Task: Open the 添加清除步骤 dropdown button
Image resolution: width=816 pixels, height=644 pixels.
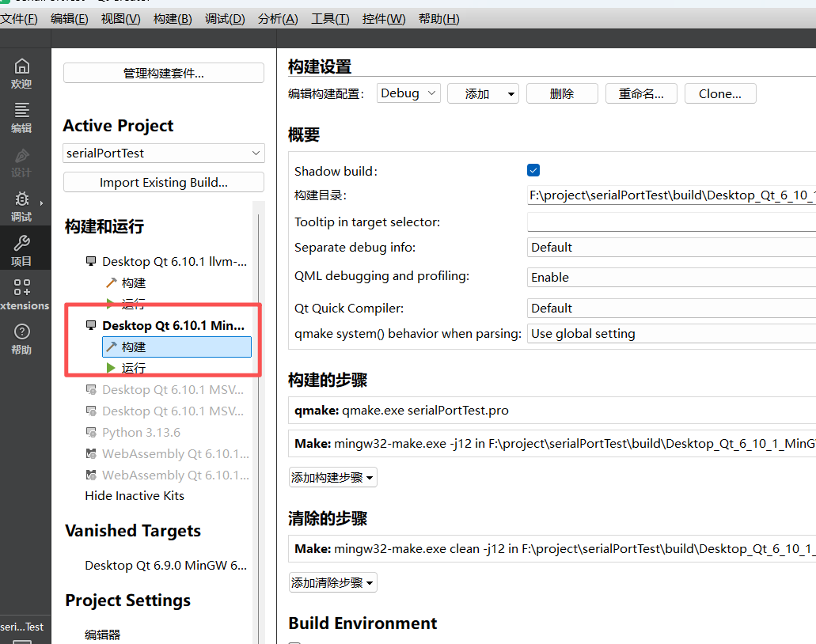Action: (332, 582)
